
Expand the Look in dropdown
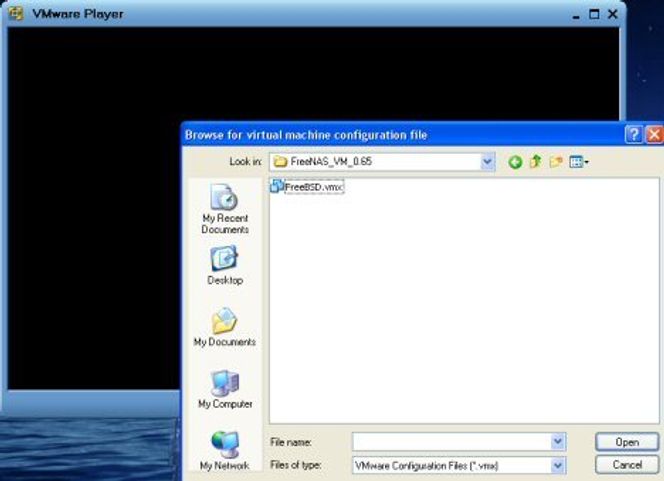(x=487, y=162)
